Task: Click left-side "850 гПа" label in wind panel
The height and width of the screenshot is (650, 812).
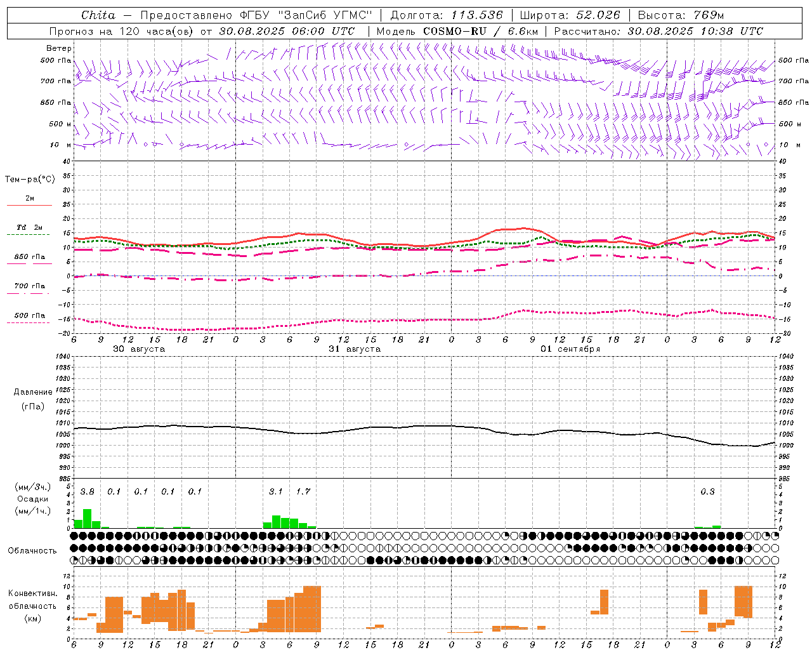Action: click(56, 102)
